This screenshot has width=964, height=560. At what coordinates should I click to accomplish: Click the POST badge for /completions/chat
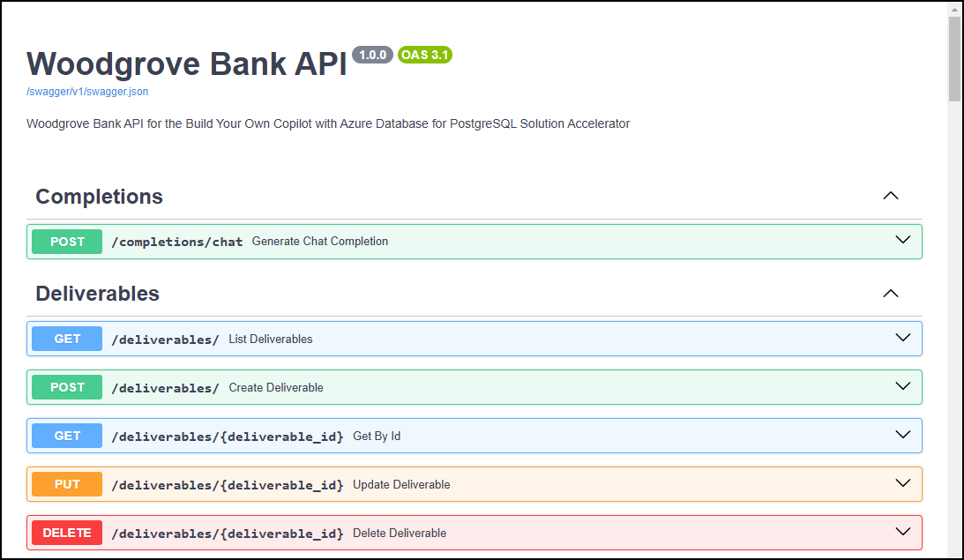click(67, 242)
